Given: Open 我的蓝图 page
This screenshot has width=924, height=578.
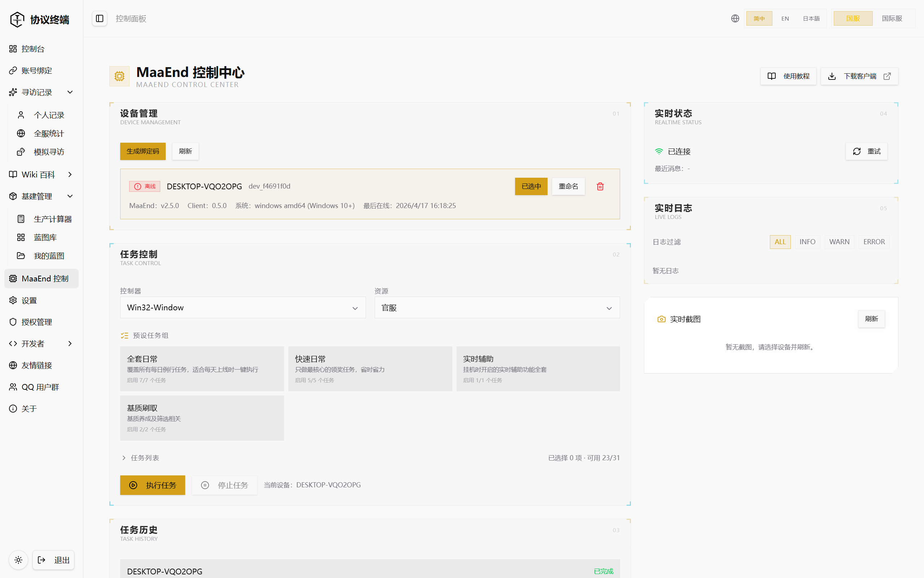Looking at the screenshot, I should [45, 256].
